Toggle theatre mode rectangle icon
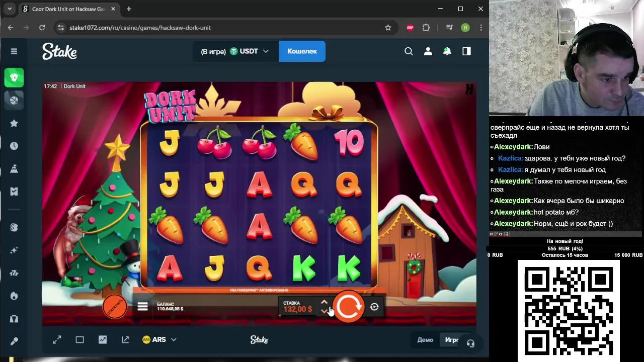The width and height of the screenshot is (644, 362). (x=79, y=340)
